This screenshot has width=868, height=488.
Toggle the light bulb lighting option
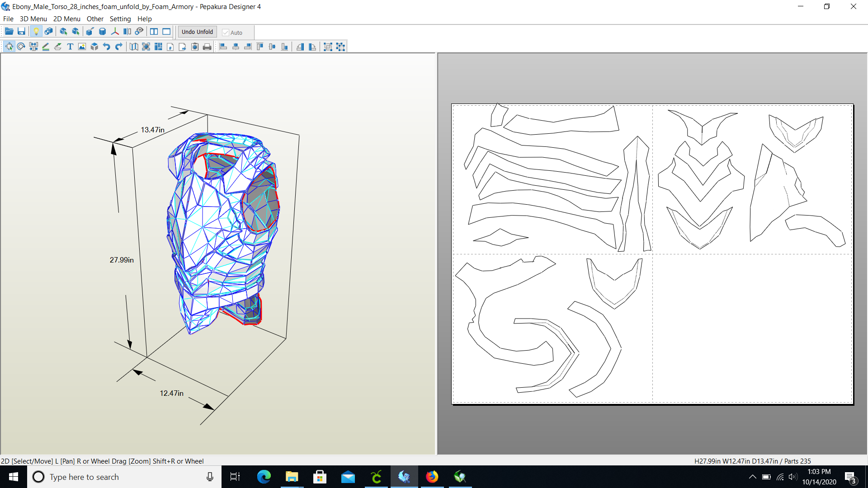tap(37, 31)
